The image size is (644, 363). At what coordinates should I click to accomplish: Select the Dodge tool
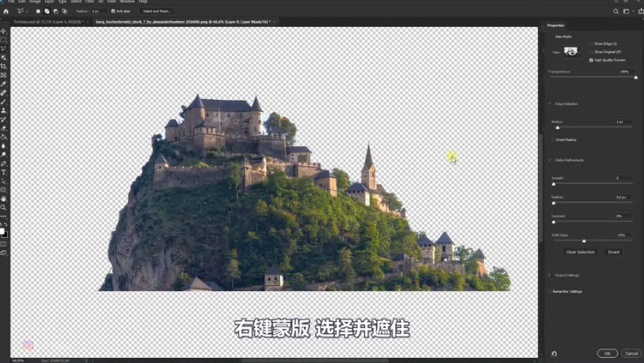point(3,155)
